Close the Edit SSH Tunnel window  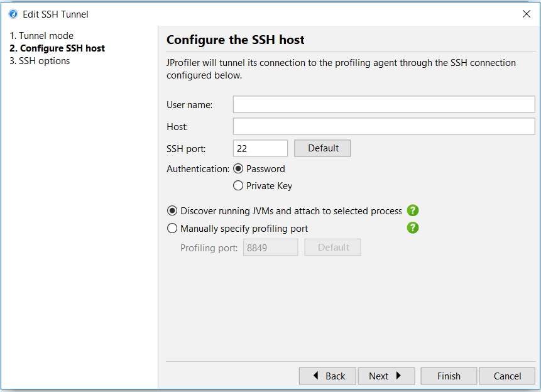527,14
